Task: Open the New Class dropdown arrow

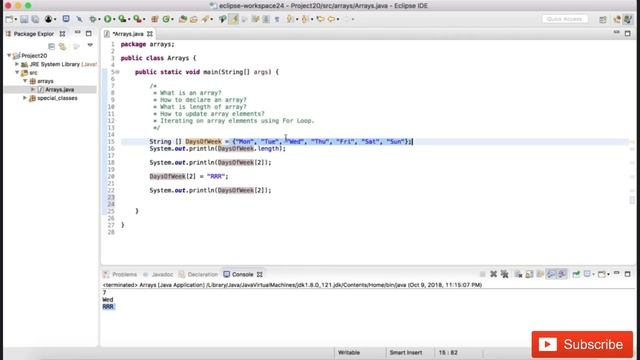Action: [x=172, y=20]
